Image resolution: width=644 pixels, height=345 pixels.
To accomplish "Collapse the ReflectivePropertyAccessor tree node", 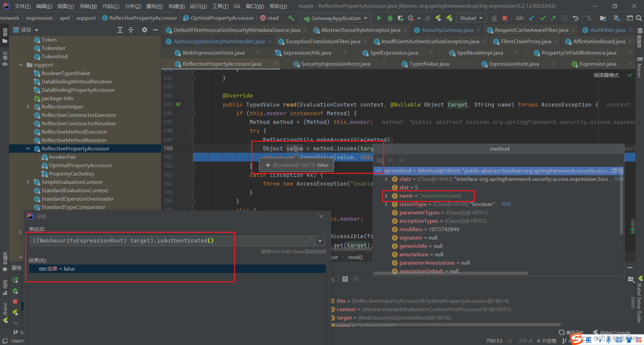I will pyautogui.click(x=28, y=148).
